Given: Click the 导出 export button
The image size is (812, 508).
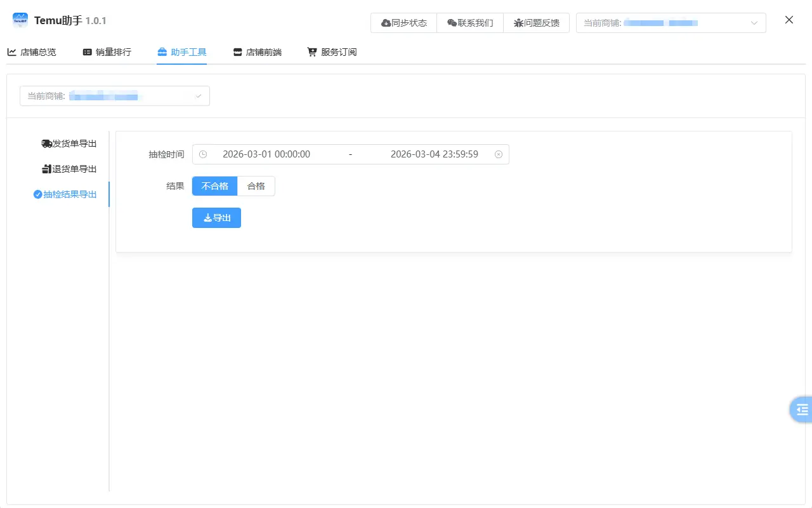Looking at the screenshot, I should [216, 217].
